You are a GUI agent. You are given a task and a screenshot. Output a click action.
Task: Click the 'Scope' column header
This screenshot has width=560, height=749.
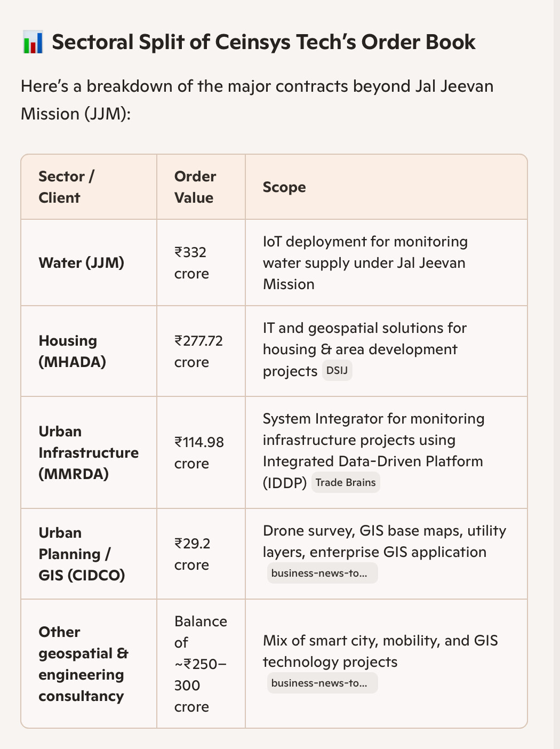pos(284,187)
